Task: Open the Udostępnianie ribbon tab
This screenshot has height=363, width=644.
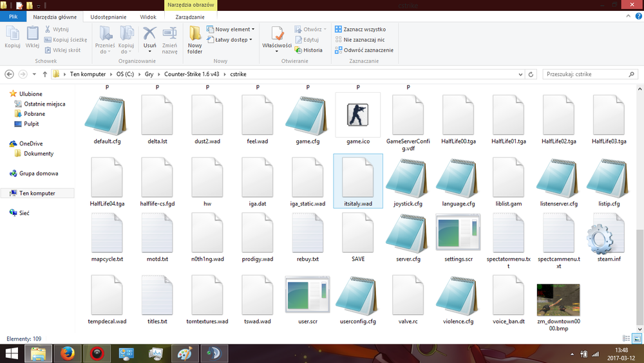Action: coord(109,16)
